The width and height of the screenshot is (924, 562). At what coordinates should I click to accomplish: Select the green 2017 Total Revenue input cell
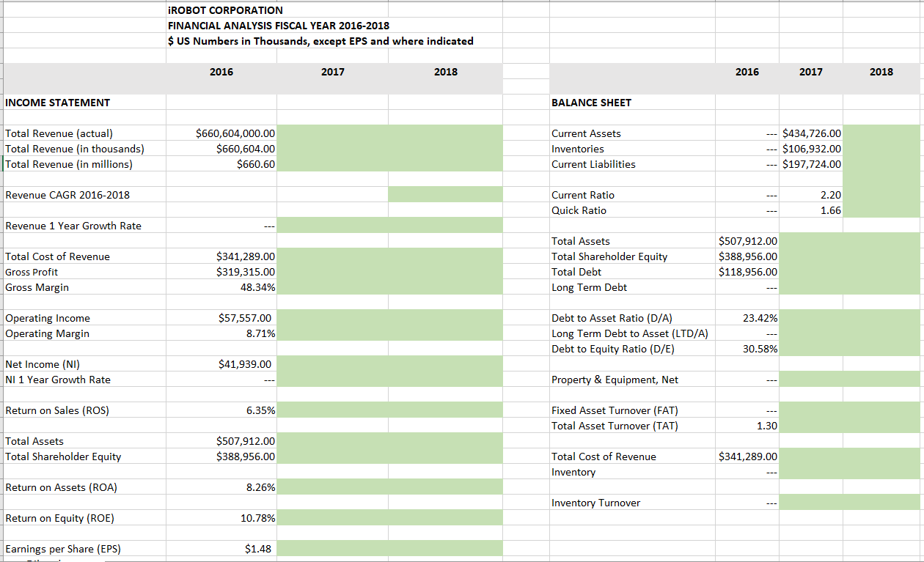[331, 133]
